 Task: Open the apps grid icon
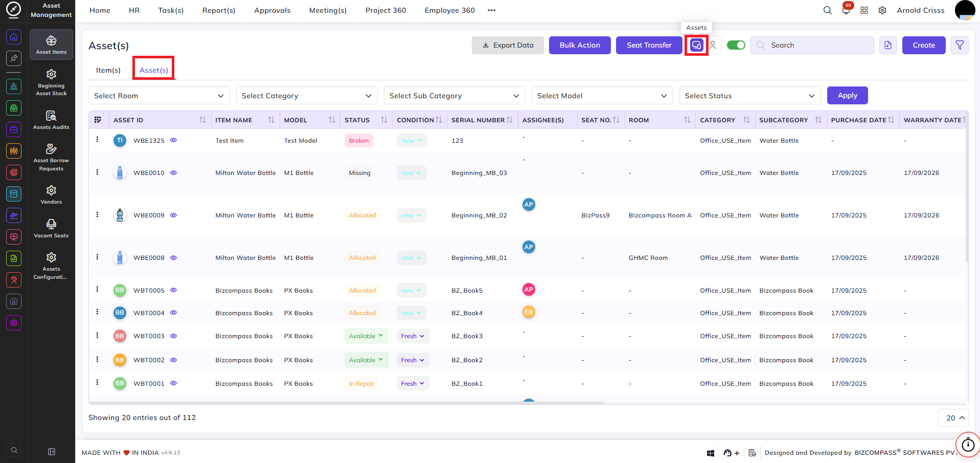864,10
